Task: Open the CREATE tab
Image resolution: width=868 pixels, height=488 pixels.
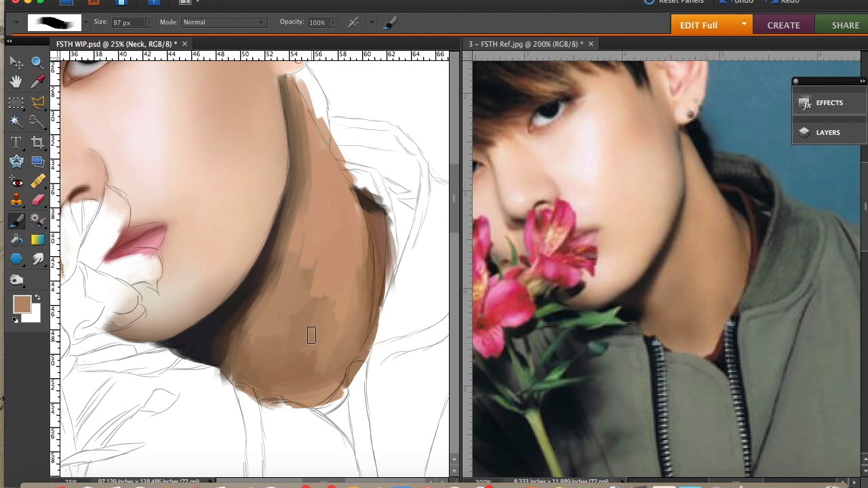Action: [x=783, y=25]
